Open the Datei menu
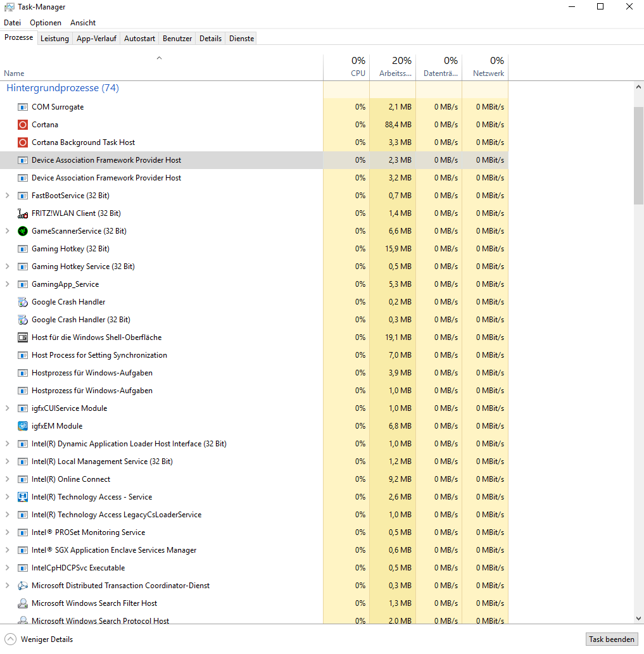This screenshot has height=654, width=644. click(13, 23)
